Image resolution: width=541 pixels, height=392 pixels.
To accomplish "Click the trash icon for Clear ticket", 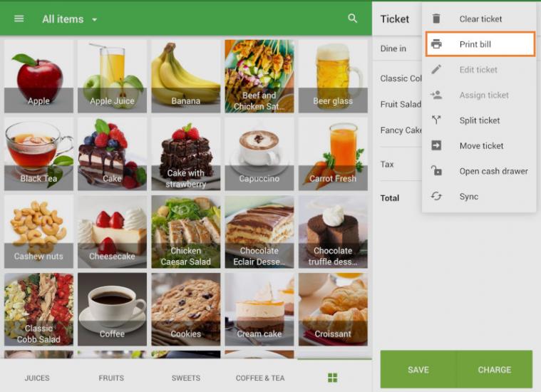I will [x=436, y=19].
